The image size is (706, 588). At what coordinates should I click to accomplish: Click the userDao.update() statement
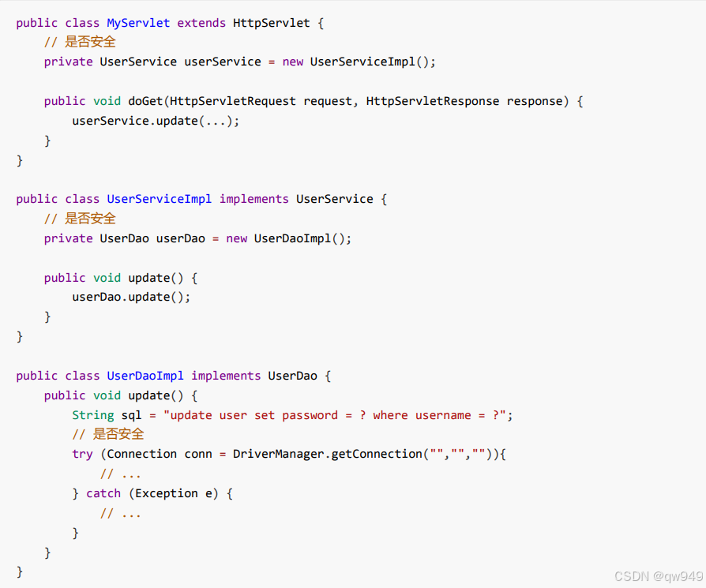[x=131, y=298]
